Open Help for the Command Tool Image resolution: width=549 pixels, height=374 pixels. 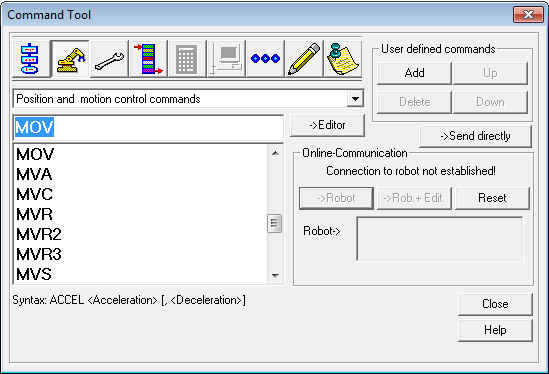(x=495, y=330)
